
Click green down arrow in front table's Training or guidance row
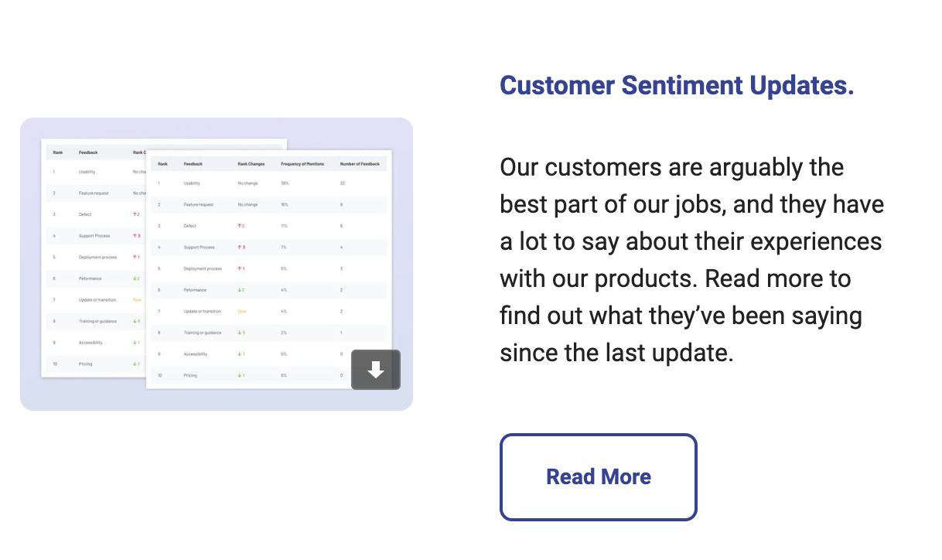click(x=240, y=333)
